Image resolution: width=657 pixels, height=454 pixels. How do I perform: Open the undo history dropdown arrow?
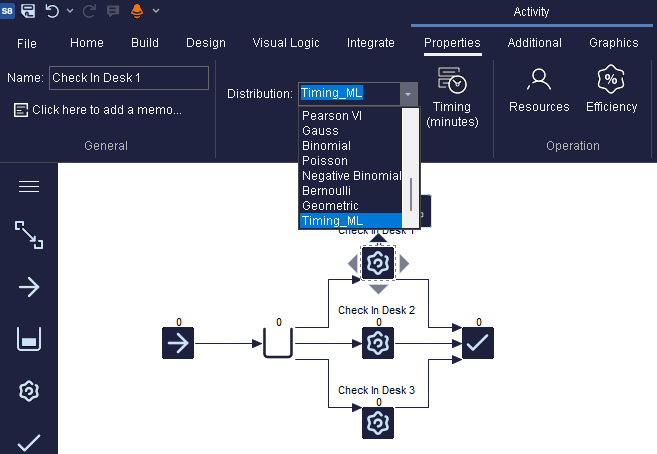pos(70,11)
